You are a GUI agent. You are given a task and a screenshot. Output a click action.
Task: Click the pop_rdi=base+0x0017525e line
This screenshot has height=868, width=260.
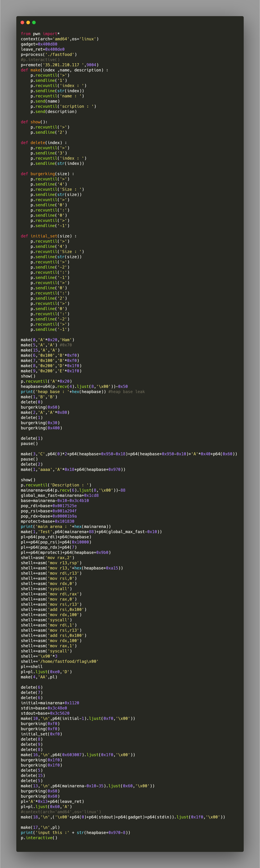coord(49,506)
